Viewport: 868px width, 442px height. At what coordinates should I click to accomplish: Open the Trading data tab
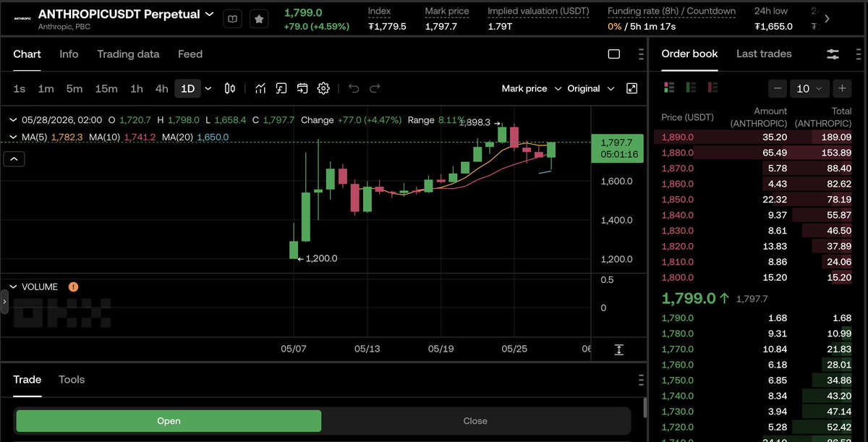coord(128,54)
